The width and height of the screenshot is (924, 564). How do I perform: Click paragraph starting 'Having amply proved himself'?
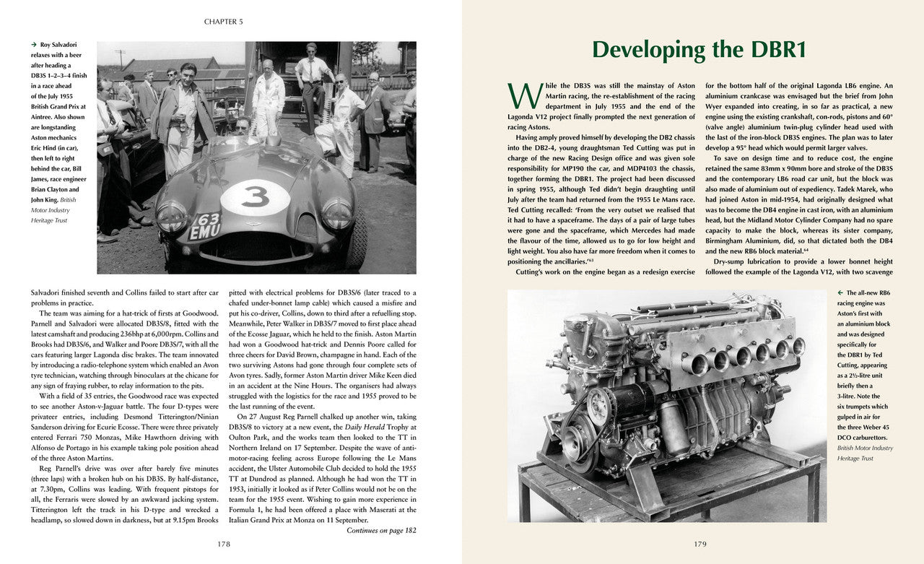601,199
